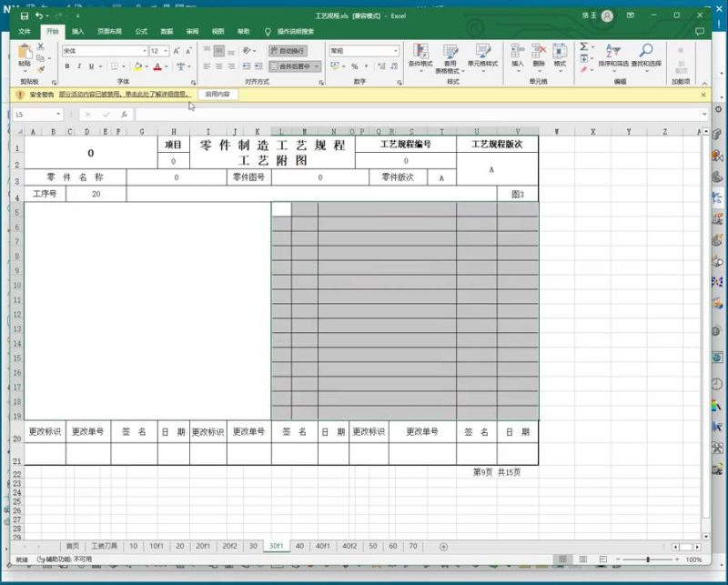Click the security warning details link
Viewport: 728px width, 585px height.
coord(125,95)
